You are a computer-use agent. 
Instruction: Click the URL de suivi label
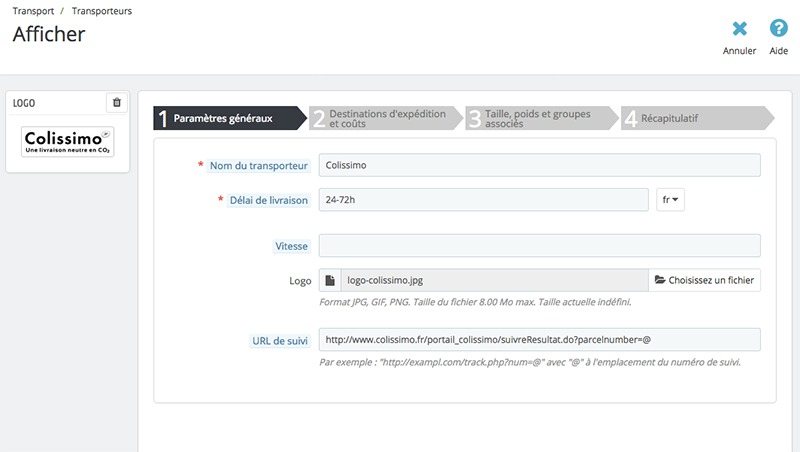click(280, 340)
